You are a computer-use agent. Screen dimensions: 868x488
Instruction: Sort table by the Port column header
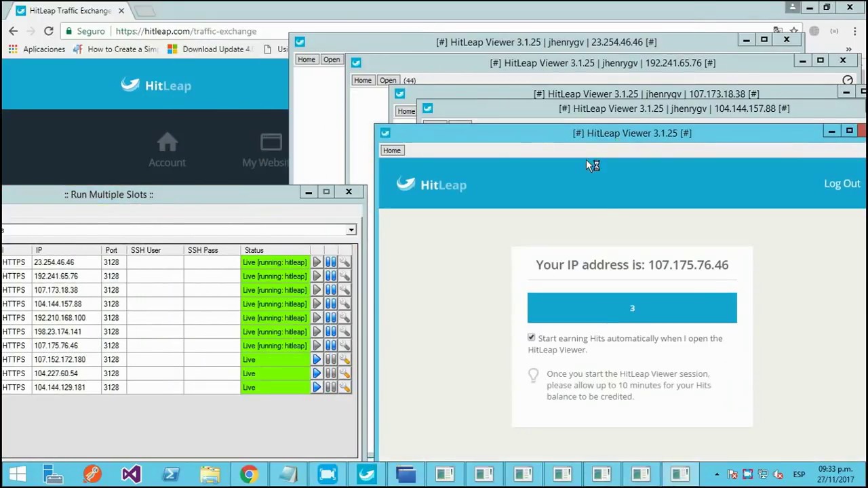[x=114, y=250]
